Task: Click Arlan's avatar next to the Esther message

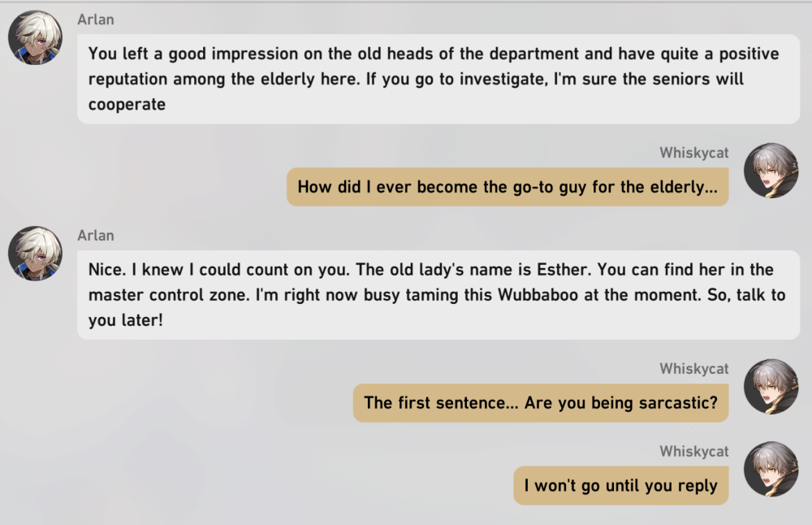Action: pyautogui.click(x=36, y=254)
